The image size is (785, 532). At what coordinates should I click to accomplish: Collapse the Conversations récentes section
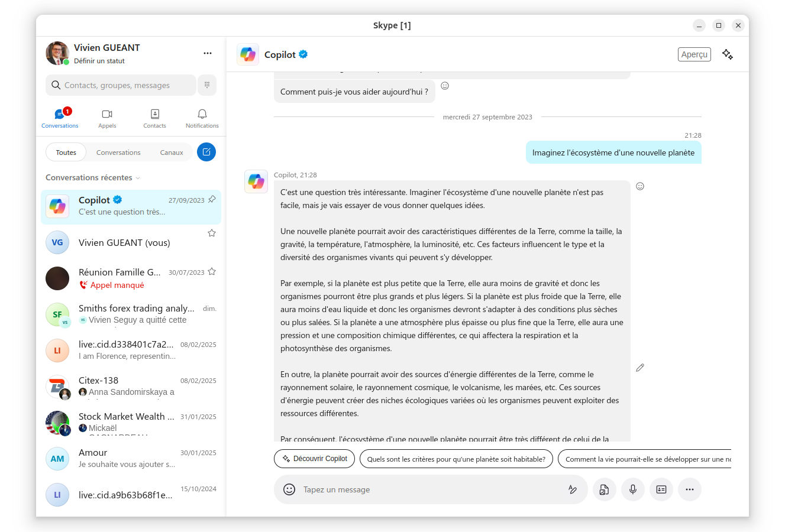[93, 177]
